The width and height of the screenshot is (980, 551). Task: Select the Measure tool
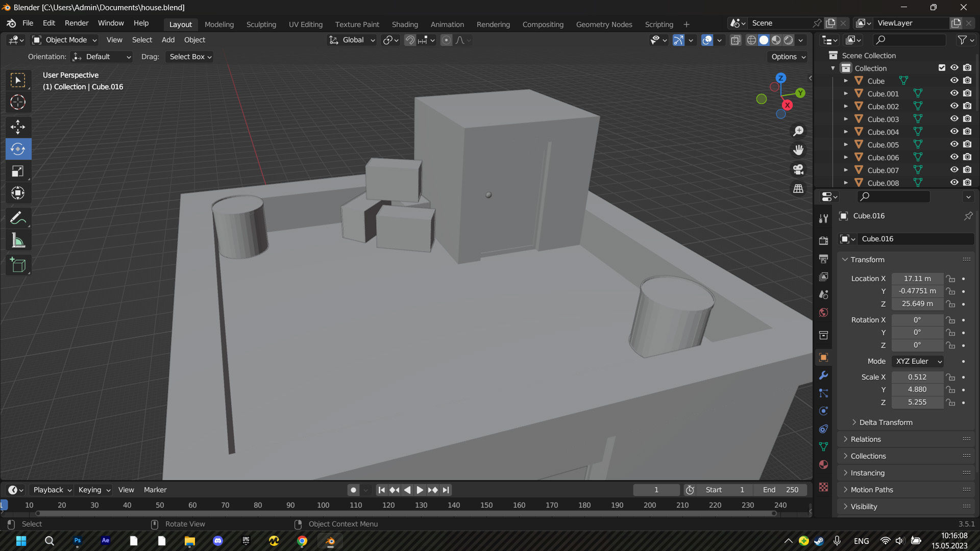pyautogui.click(x=18, y=240)
